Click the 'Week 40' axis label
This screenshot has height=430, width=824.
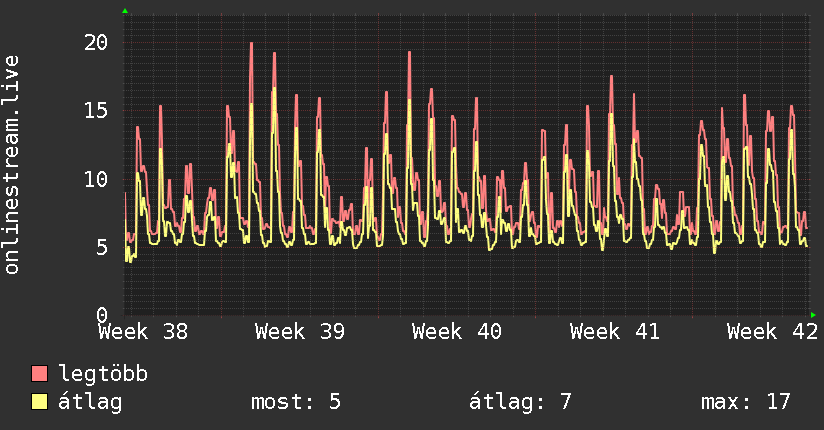click(457, 332)
